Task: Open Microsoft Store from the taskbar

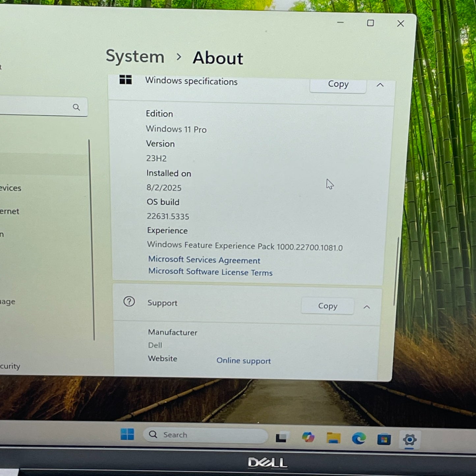Action: click(x=384, y=439)
